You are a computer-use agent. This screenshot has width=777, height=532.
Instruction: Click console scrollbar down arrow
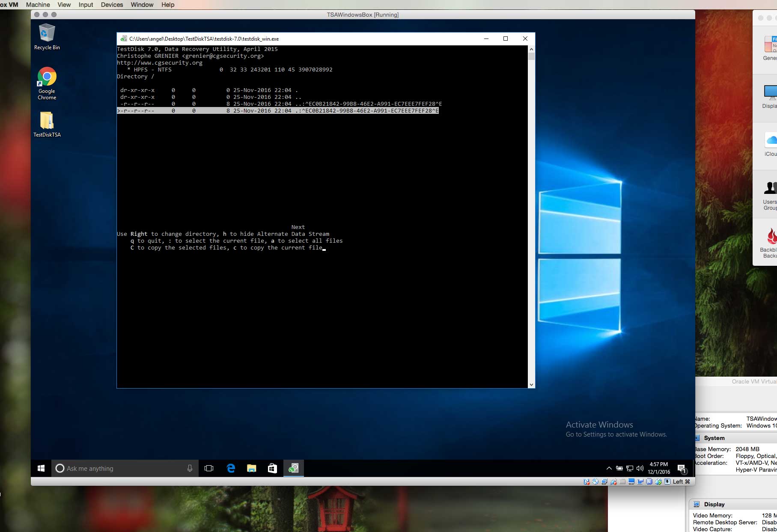(531, 385)
